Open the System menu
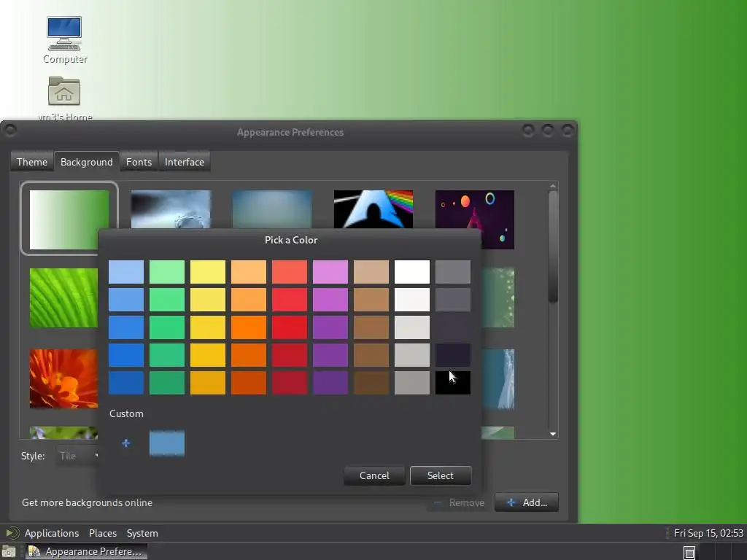The image size is (747, 560). (142, 533)
